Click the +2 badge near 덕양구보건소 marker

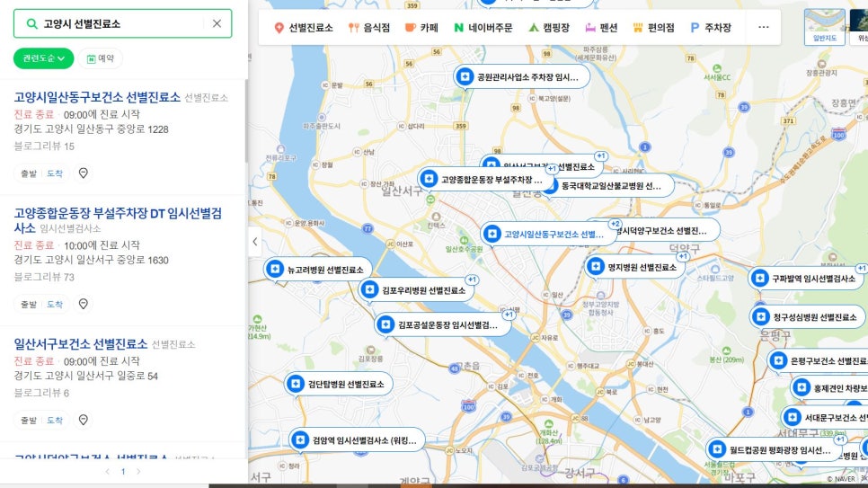click(x=615, y=224)
